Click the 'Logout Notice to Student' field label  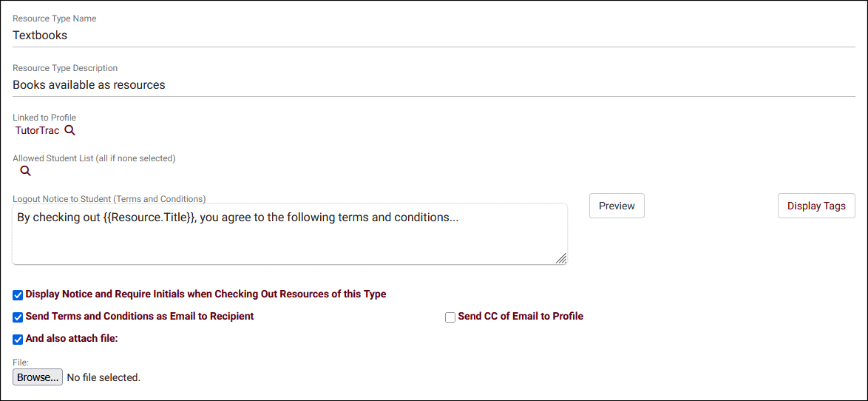[x=109, y=198]
